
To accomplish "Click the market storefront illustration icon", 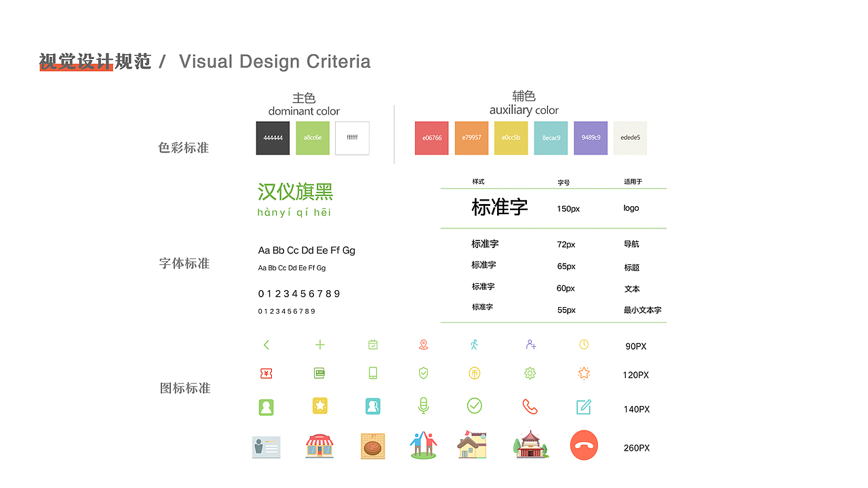I will pos(319,446).
